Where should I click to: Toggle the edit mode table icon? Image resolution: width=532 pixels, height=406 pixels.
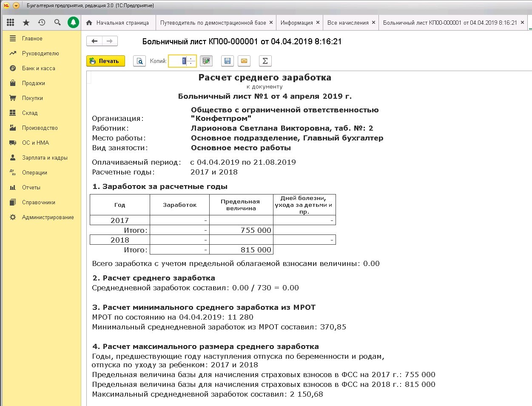point(206,61)
